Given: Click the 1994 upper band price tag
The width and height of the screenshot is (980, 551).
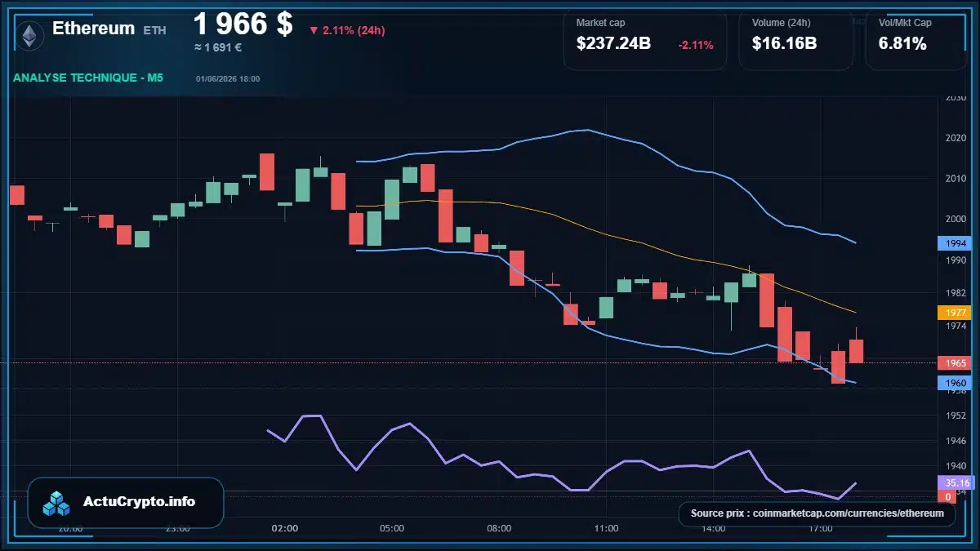Looking at the screenshot, I should (953, 243).
